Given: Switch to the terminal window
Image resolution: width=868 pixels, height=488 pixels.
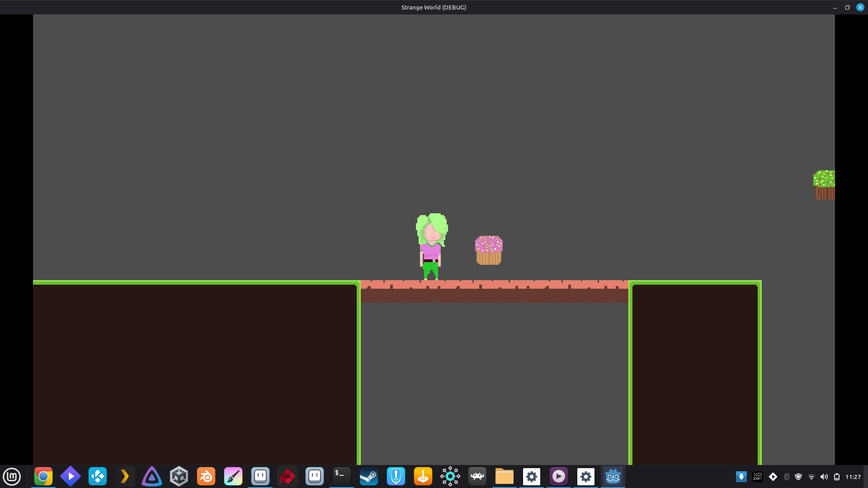Looking at the screenshot, I should click(x=342, y=477).
